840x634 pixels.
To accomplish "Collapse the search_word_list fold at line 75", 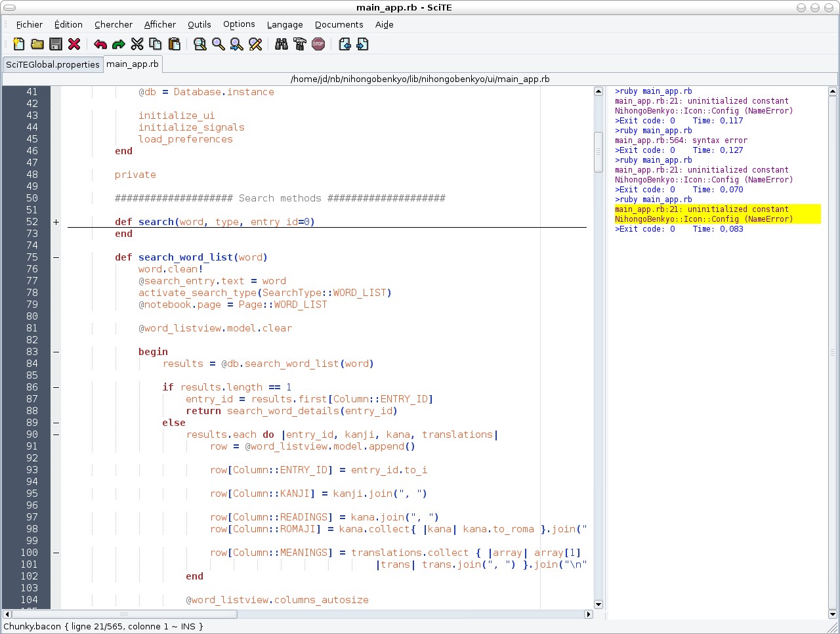I will [x=56, y=257].
